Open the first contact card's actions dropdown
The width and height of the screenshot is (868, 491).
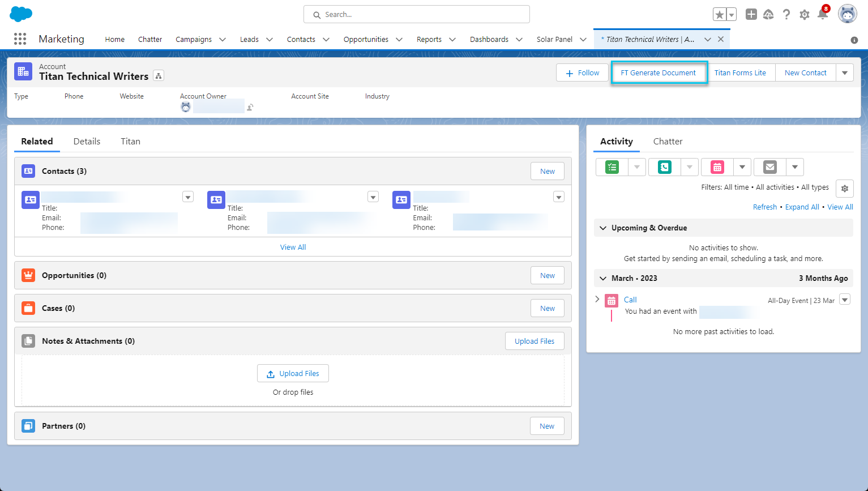(x=188, y=197)
